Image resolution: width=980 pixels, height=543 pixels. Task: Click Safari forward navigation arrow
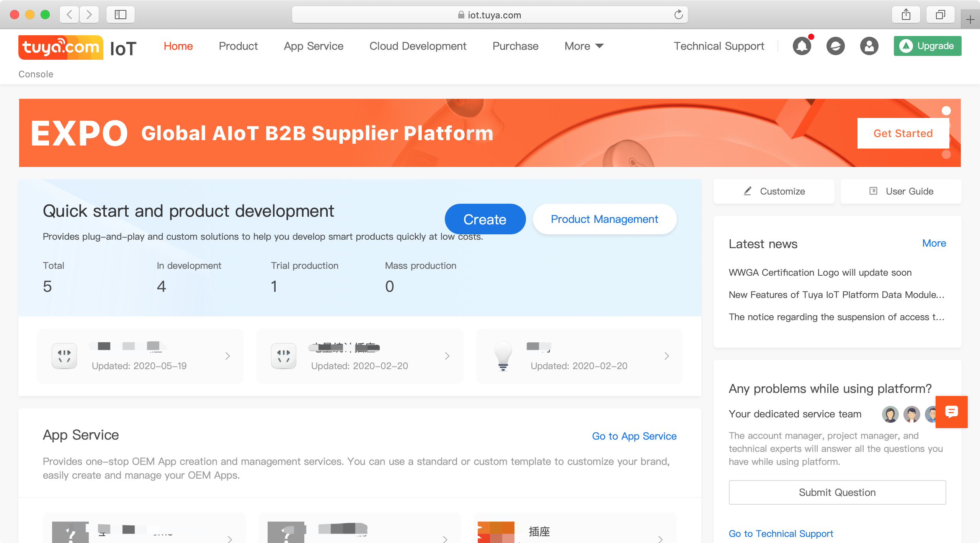click(x=89, y=15)
